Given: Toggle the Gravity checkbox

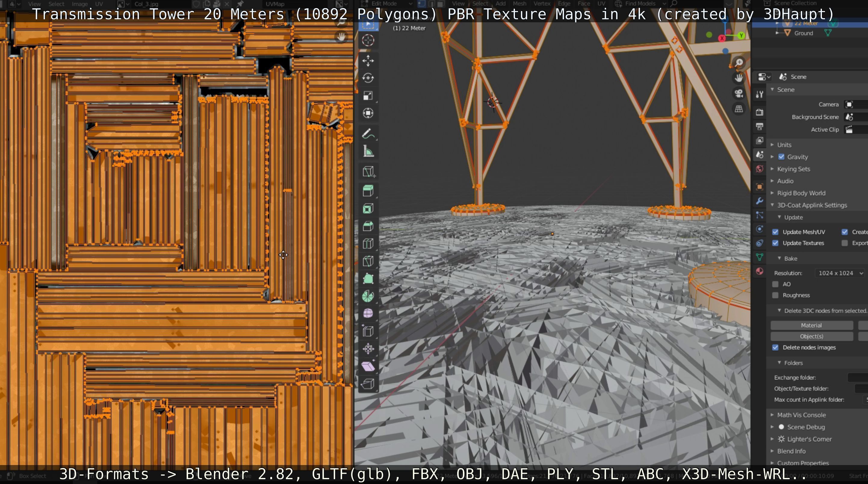Looking at the screenshot, I should (x=781, y=157).
